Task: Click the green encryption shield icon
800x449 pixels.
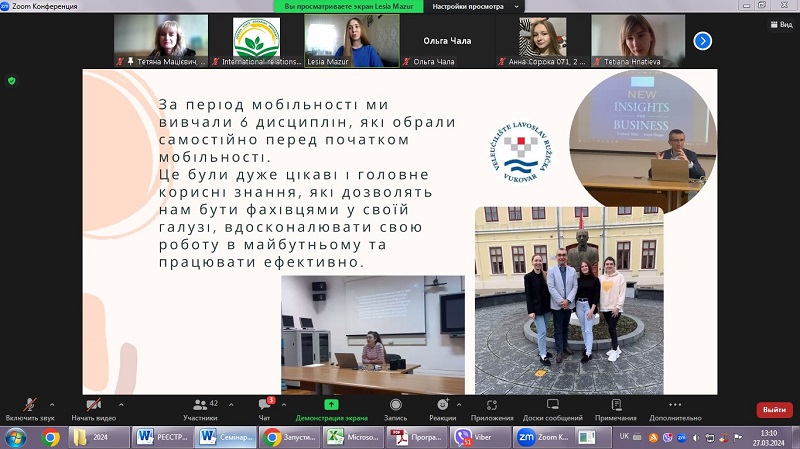Action: 12,80
